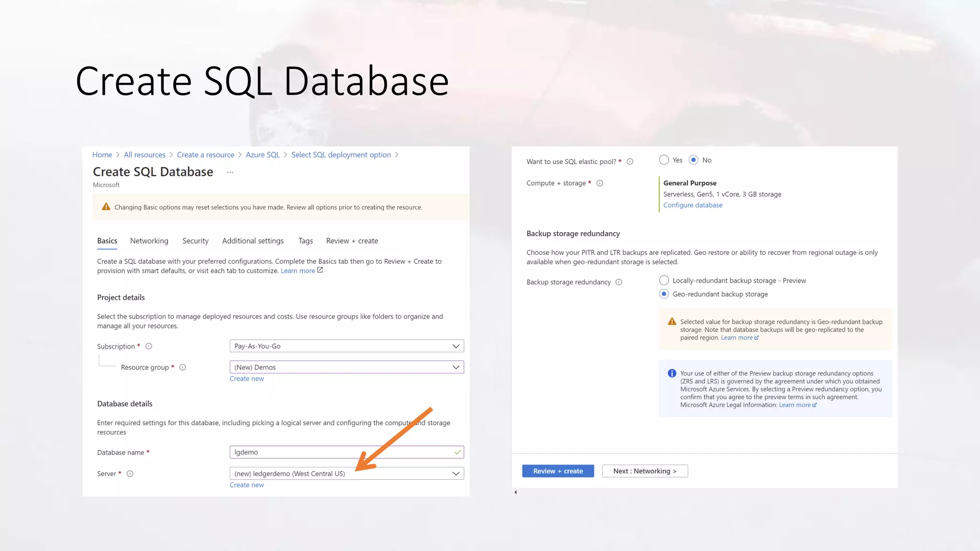Click the Next : Networking button
Image resolution: width=980 pixels, height=551 pixels.
pos(645,471)
